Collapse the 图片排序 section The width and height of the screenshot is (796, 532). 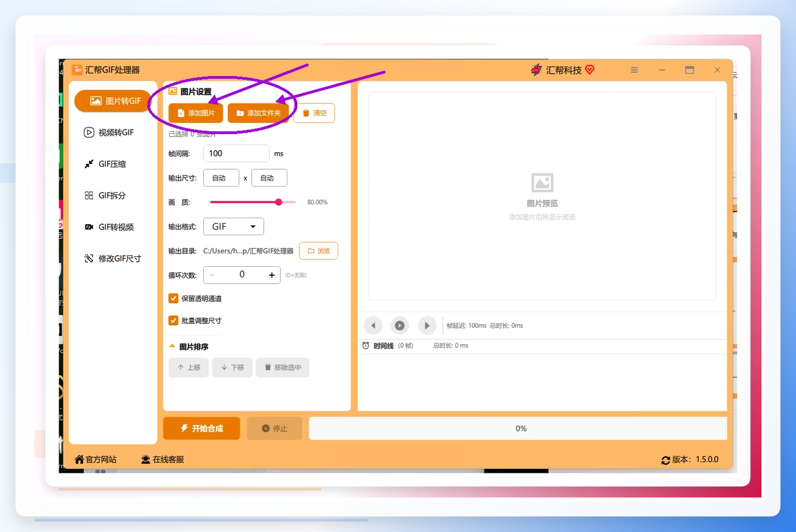pyautogui.click(x=172, y=346)
